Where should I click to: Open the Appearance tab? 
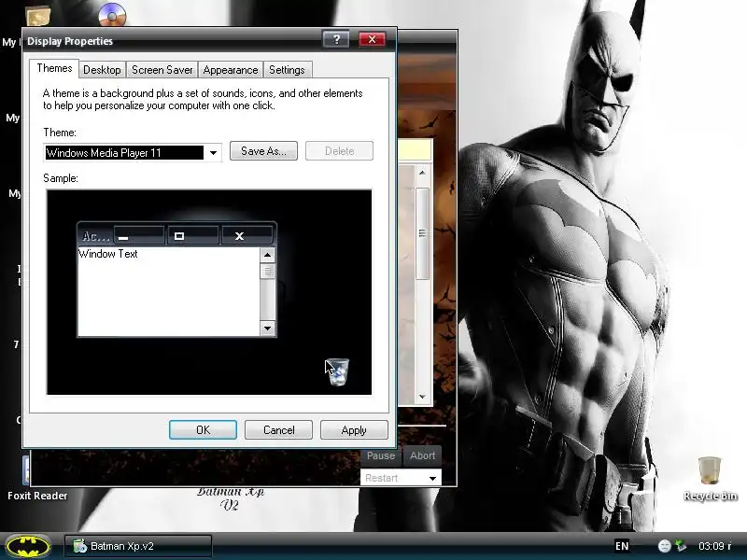(x=231, y=70)
